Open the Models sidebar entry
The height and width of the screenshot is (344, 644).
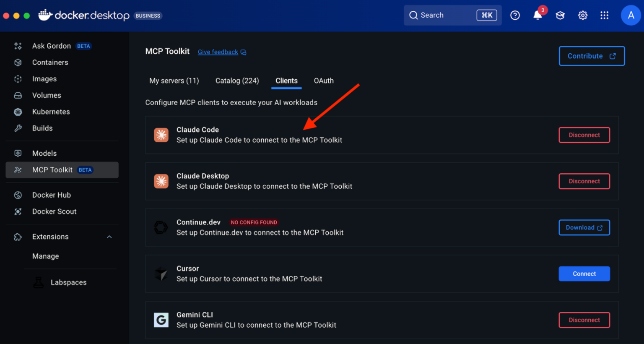point(44,153)
